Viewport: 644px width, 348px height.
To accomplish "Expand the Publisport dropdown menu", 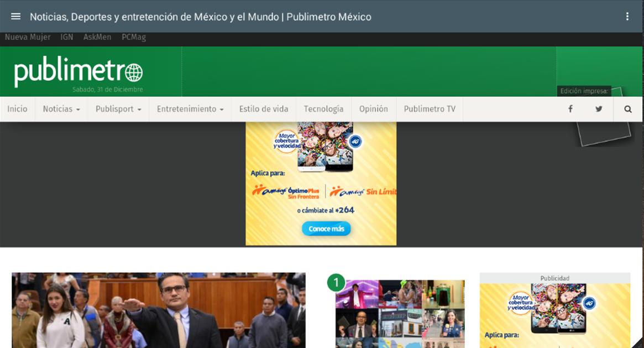I will pos(118,109).
